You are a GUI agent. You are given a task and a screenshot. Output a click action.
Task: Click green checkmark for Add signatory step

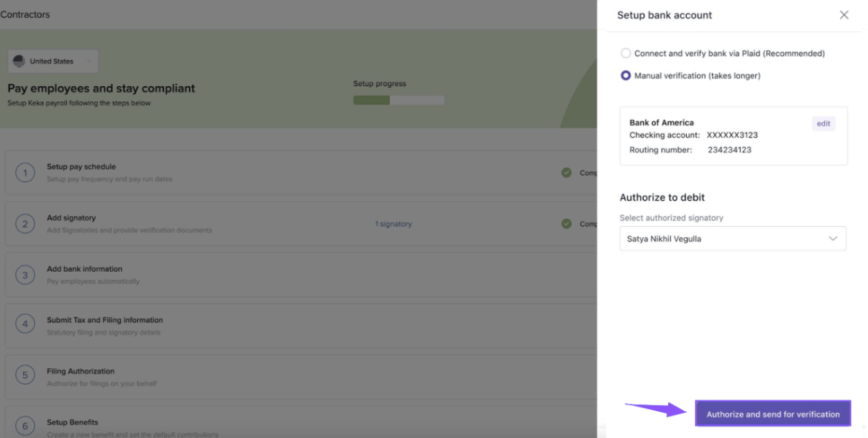click(x=566, y=224)
